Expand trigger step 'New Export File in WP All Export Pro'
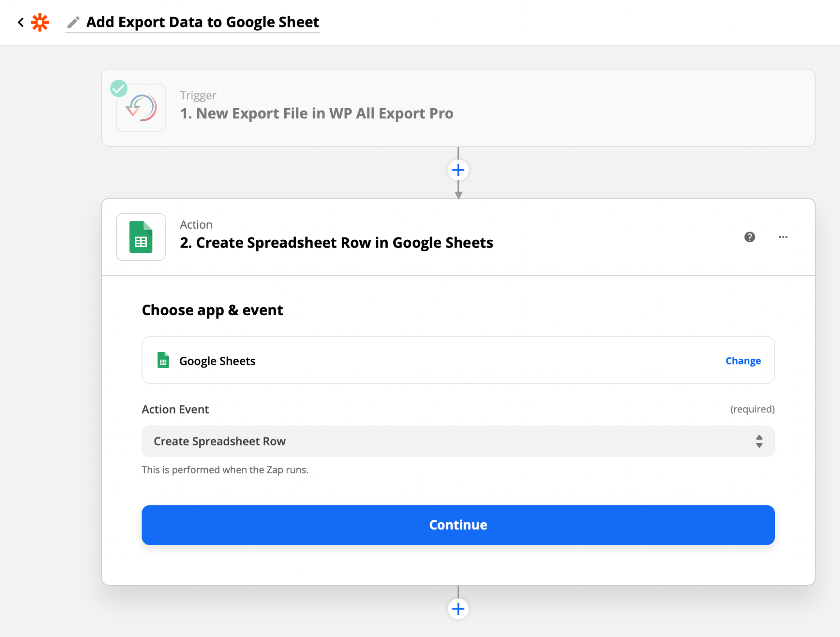The image size is (840, 637). pyautogui.click(x=458, y=108)
